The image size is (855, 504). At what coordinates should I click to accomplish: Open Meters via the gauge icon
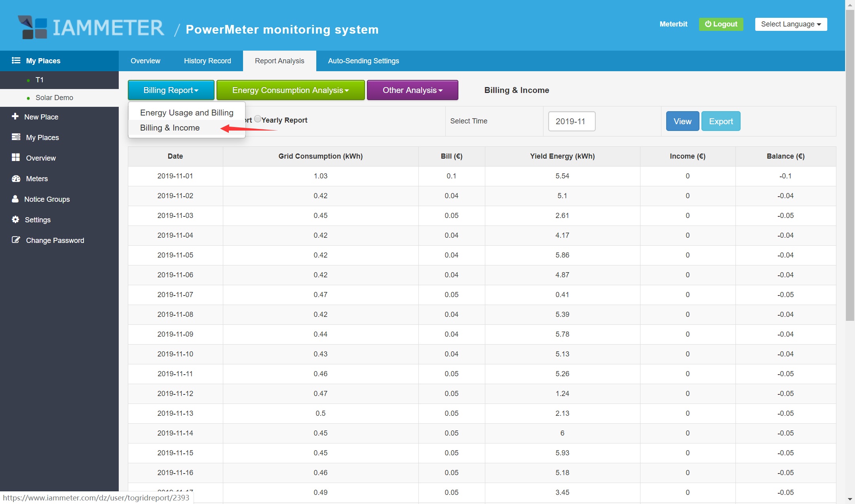[16, 178]
